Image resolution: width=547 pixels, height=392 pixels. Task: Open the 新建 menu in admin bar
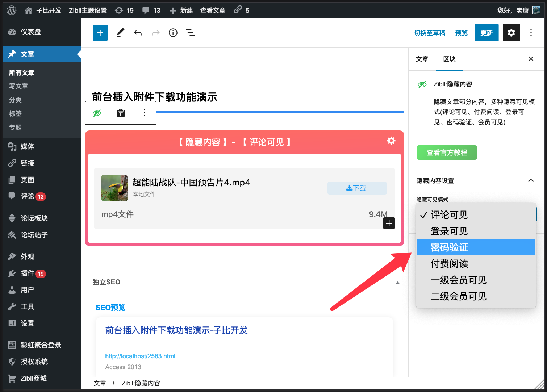[181, 10]
